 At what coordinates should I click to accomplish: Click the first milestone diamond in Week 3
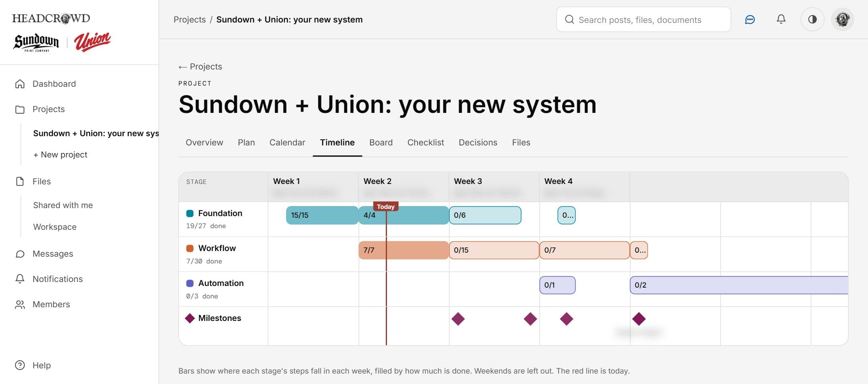click(458, 319)
